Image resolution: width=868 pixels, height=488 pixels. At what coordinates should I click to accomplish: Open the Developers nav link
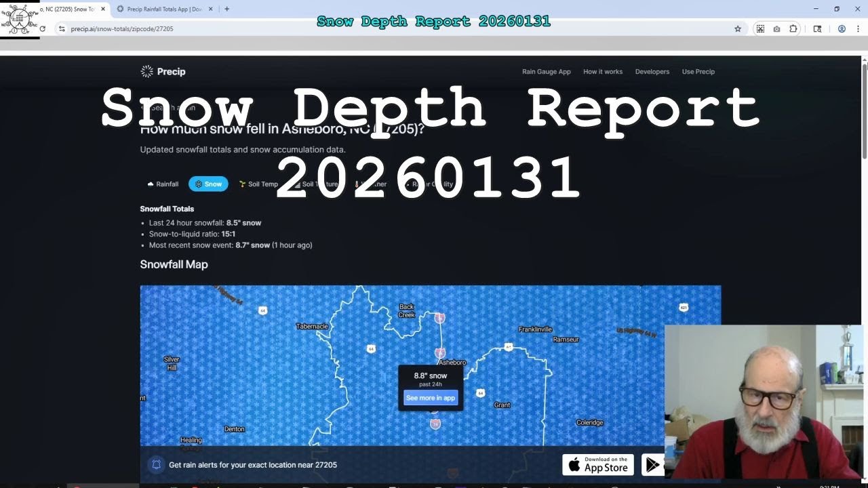point(652,71)
